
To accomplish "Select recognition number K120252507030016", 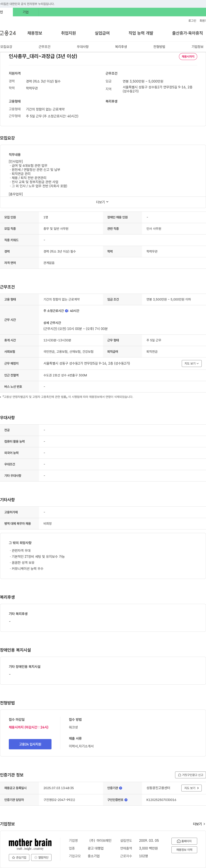I will coord(161,800).
